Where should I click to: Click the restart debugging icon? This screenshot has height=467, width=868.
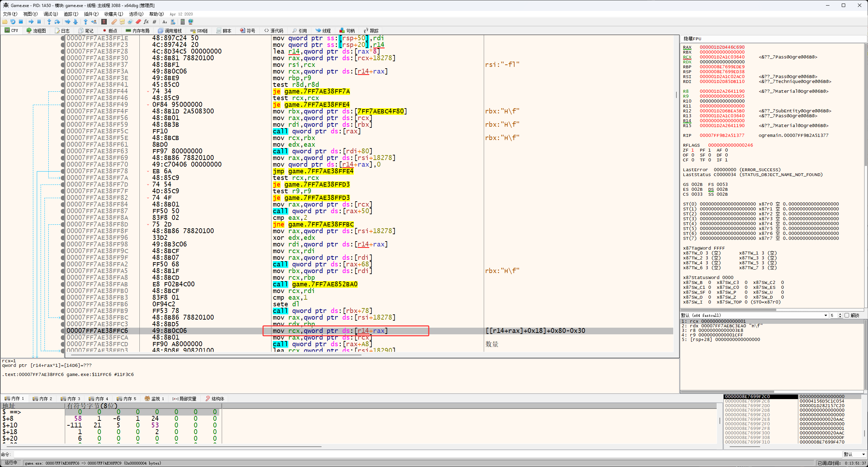coord(13,22)
